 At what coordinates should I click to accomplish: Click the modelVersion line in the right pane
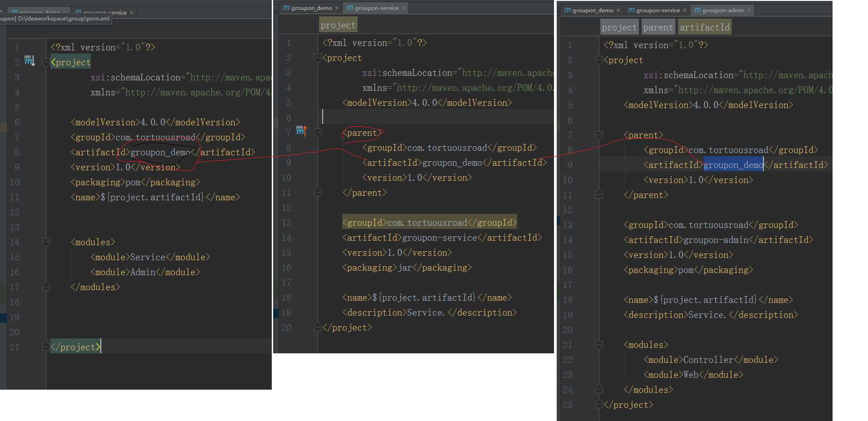708,105
